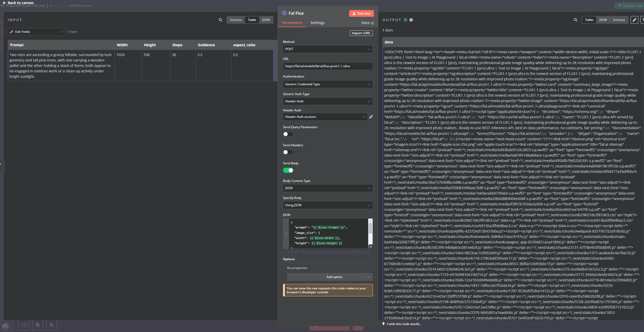The width and height of the screenshot is (644, 332).
Task: Click the green OUTPUT success checkmark icon
Action: pos(405,20)
